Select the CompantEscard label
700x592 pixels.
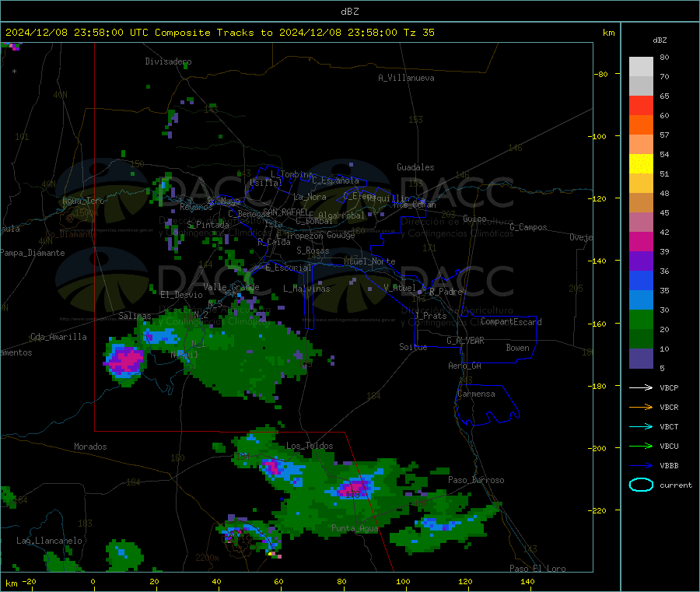point(511,322)
